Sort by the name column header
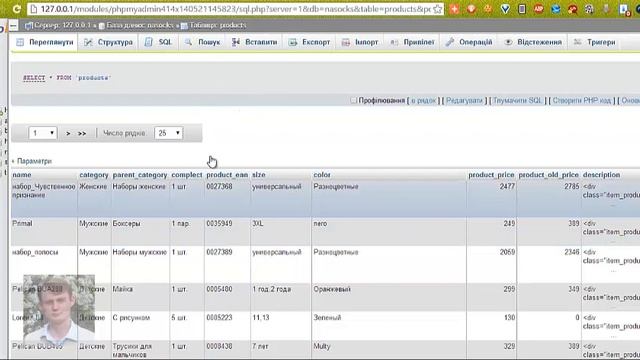 click(x=22, y=175)
